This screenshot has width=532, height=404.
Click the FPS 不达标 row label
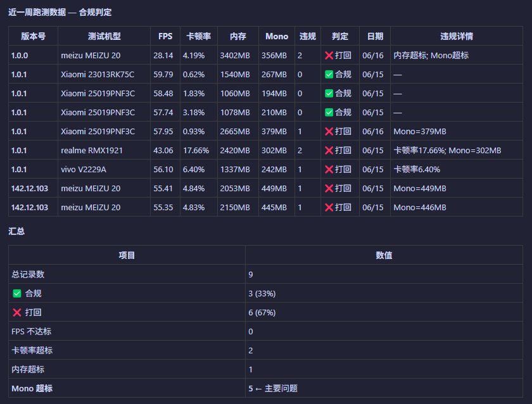coord(31,331)
